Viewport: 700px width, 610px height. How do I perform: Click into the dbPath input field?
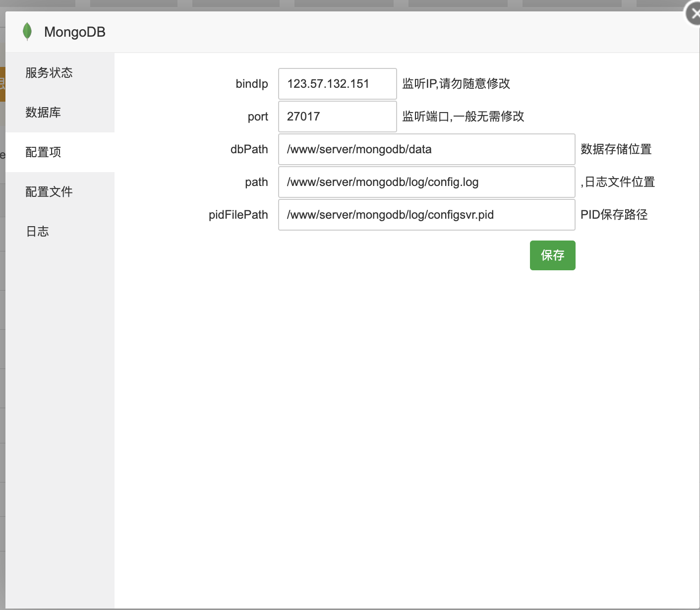click(x=427, y=149)
